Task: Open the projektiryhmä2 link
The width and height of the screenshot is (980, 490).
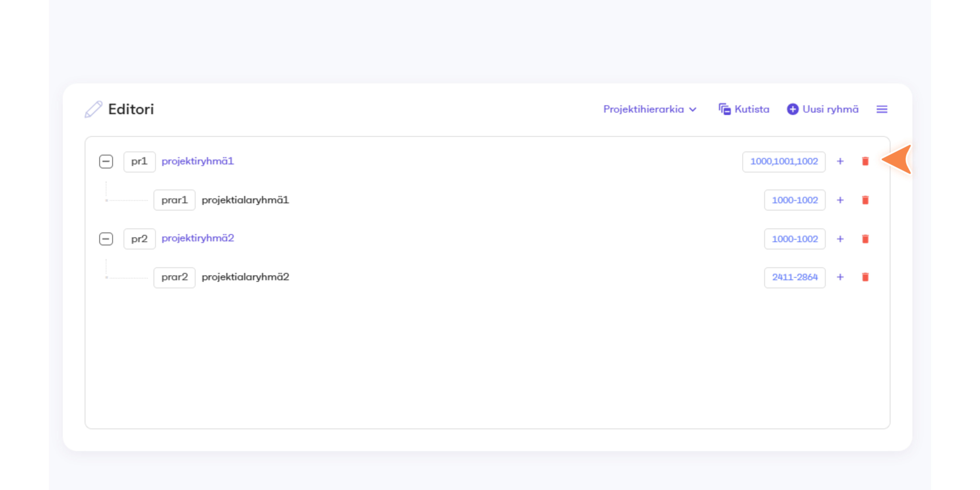Action: tap(198, 238)
